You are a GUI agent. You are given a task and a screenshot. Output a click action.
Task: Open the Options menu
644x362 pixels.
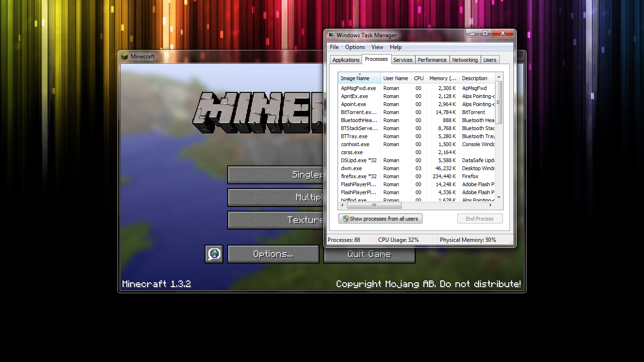click(x=355, y=47)
